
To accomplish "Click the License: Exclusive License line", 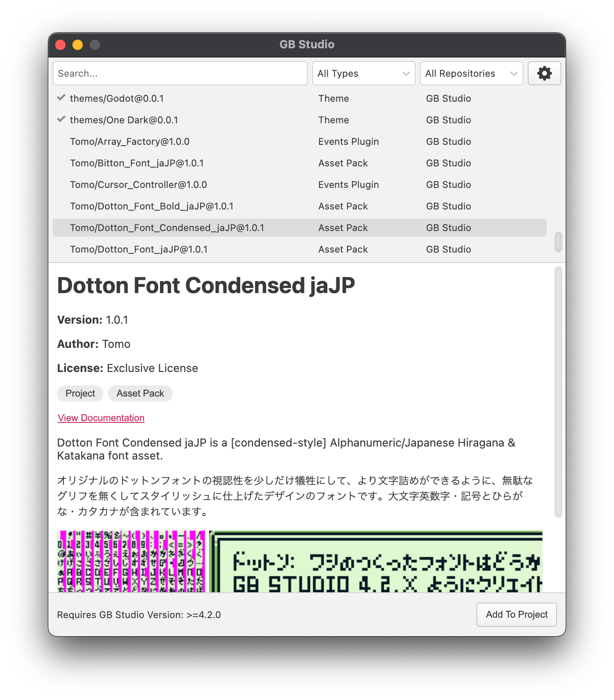I will point(128,368).
